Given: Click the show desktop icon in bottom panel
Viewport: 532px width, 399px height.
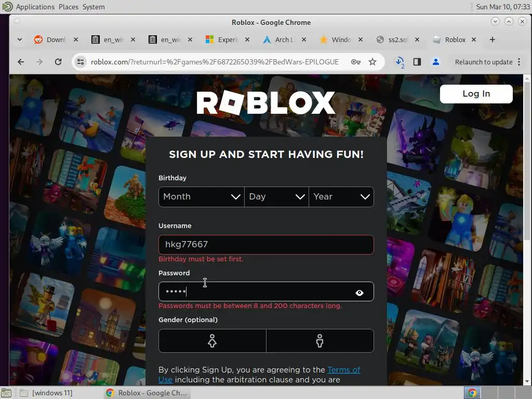Looking at the screenshot, I should [6, 393].
